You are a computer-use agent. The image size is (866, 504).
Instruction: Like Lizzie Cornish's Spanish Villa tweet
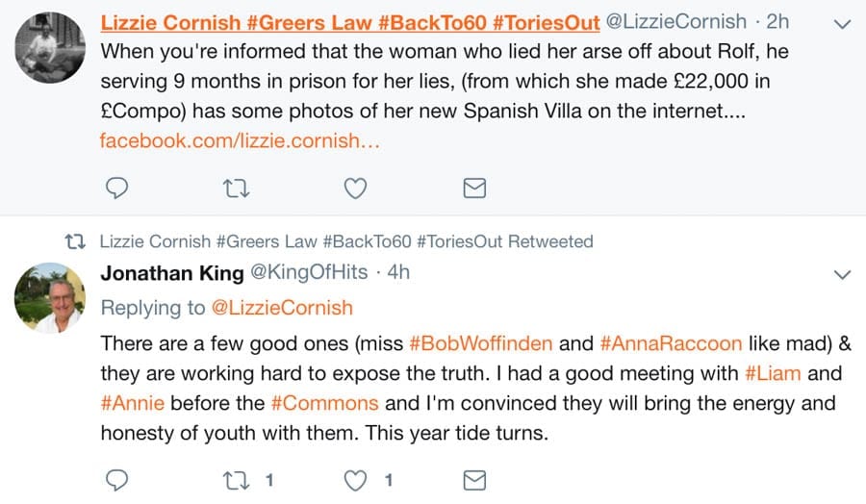[356, 189]
